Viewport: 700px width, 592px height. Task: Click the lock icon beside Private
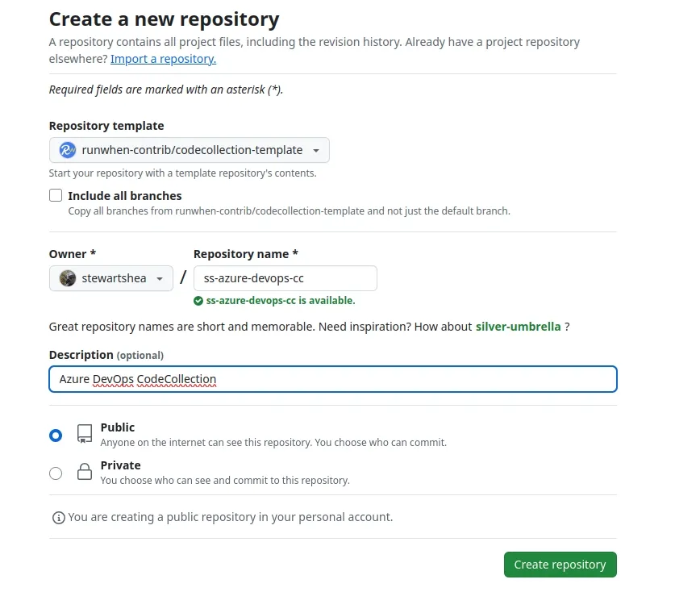tap(84, 472)
